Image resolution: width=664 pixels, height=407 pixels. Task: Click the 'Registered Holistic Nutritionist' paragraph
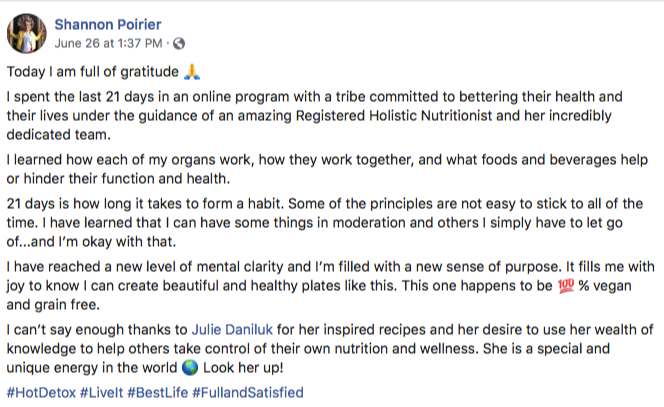tap(314, 116)
